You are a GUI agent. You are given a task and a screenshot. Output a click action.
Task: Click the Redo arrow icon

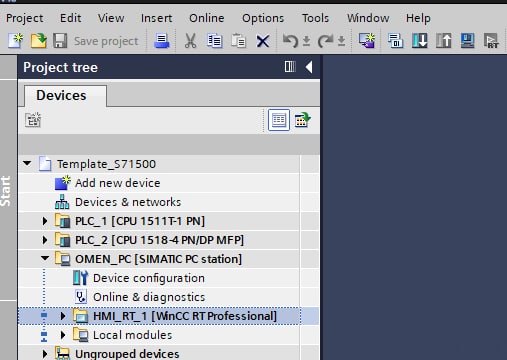coord(325,41)
